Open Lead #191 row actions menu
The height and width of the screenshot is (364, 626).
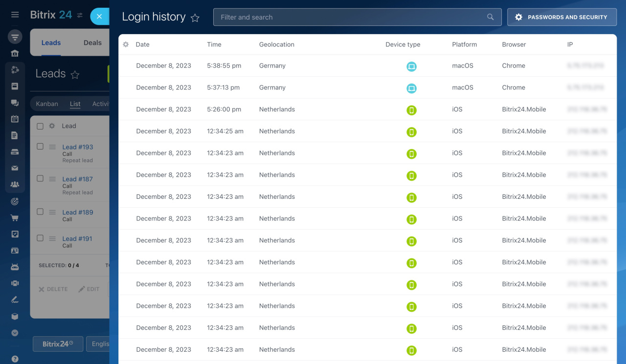[52, 238]
